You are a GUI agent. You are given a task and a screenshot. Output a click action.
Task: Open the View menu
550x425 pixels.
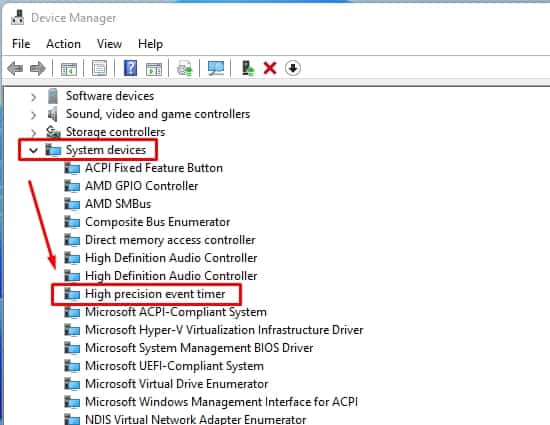pyautogui.click(x=109, y=44)
